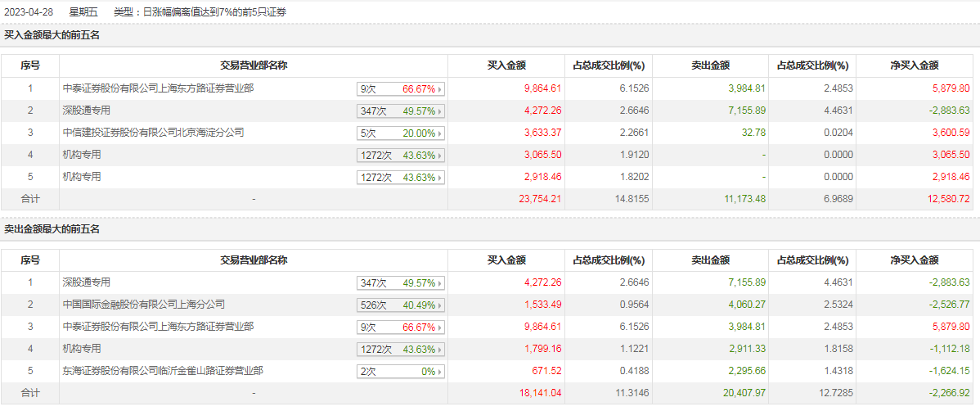Select the 卖出金额最大的前五名 section title
This screenshot has width=980, height=411.
click(x=52, y=230)
